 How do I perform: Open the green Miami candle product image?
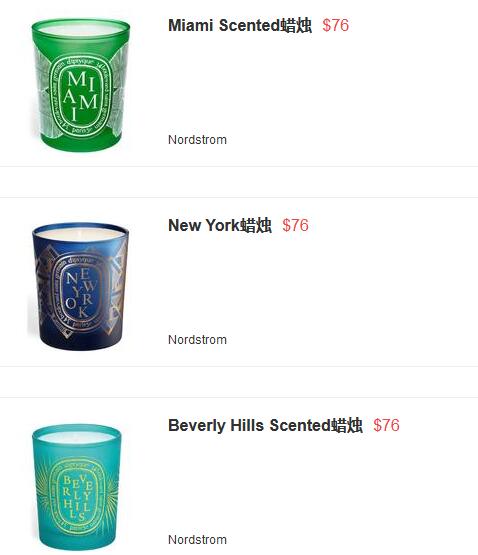80,85
